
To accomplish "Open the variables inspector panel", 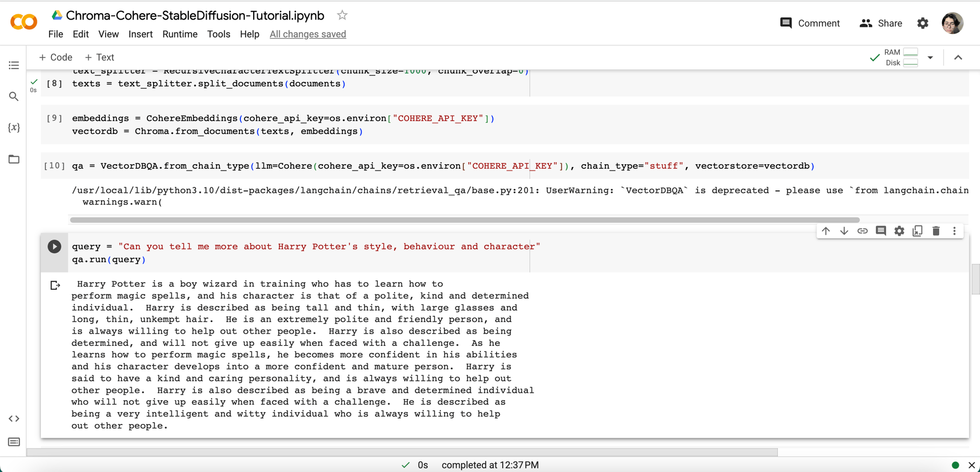I will 14,128.
